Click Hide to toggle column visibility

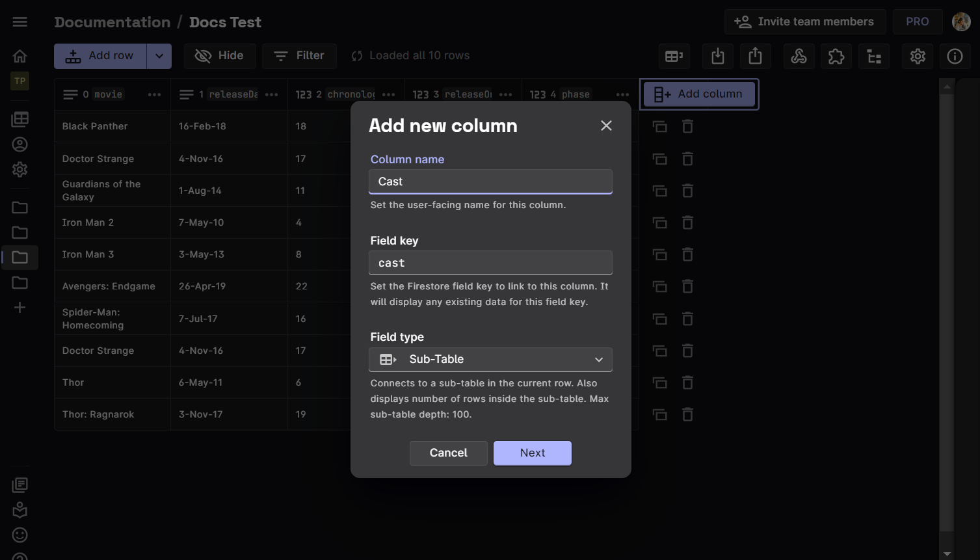(219, 56)
